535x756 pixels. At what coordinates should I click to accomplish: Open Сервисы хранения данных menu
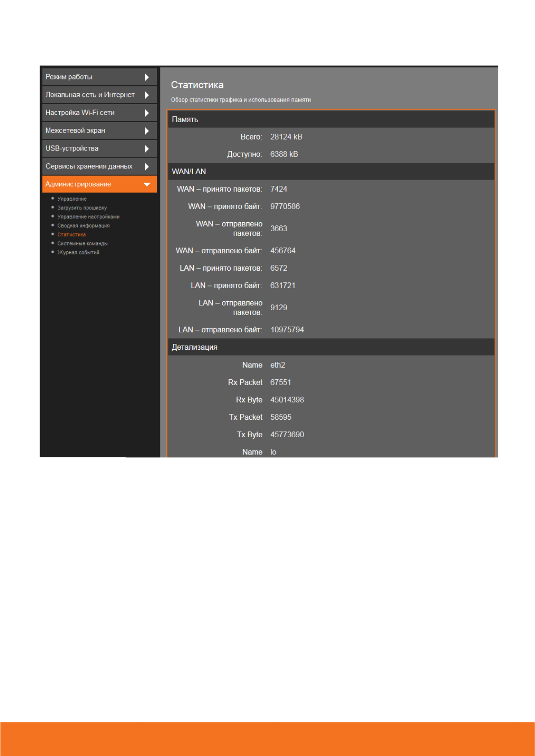point(89,167)
